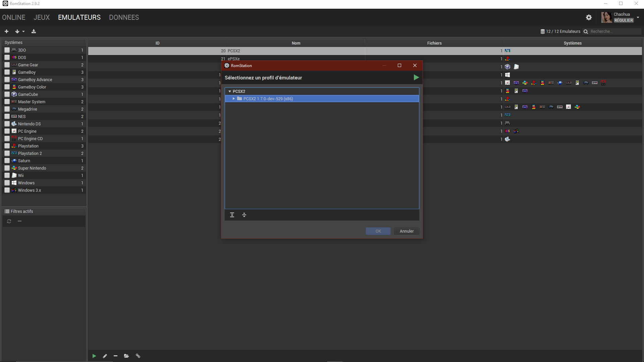Switch to the JEUX tab
Image resolution: width=644 pixels, height=362 pixels.
click(42, 17)
